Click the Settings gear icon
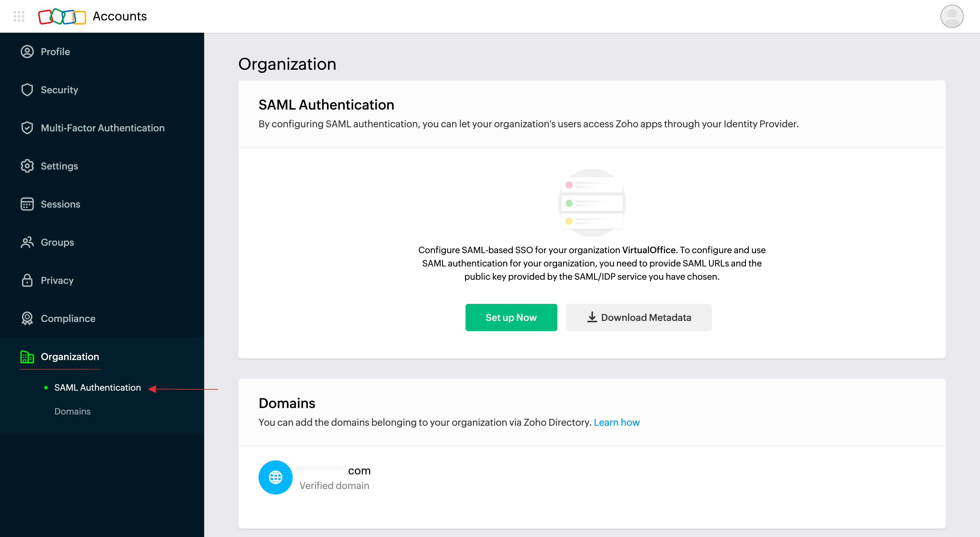980x537 pixels. tap(27, 165)
